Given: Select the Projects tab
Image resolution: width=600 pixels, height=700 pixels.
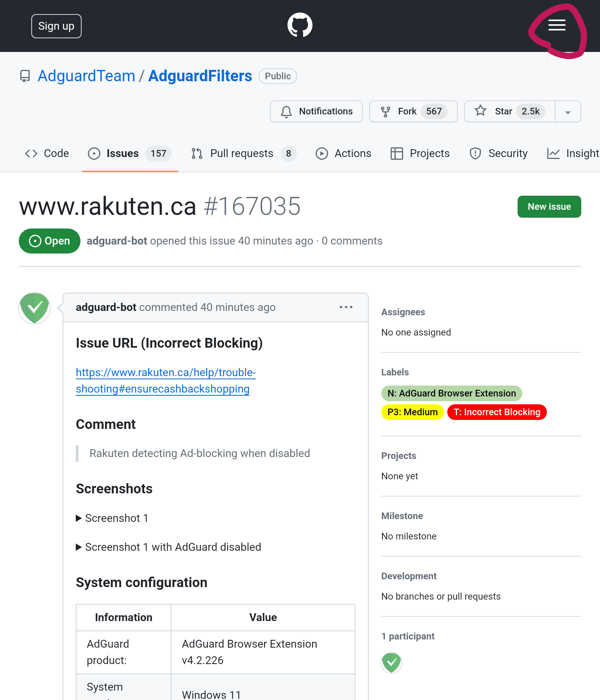Looking at the screenshot, I should (x=420, y=154).
